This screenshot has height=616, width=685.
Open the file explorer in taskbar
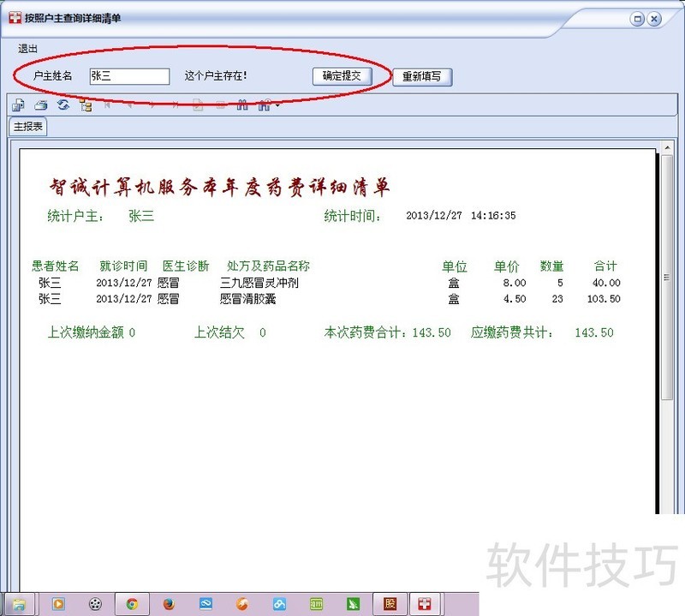19,603
